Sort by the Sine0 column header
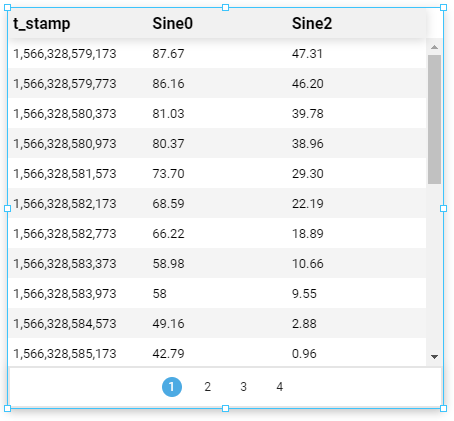Image resolution: width=454 pixels, height=421 pixels. (172, 24)
